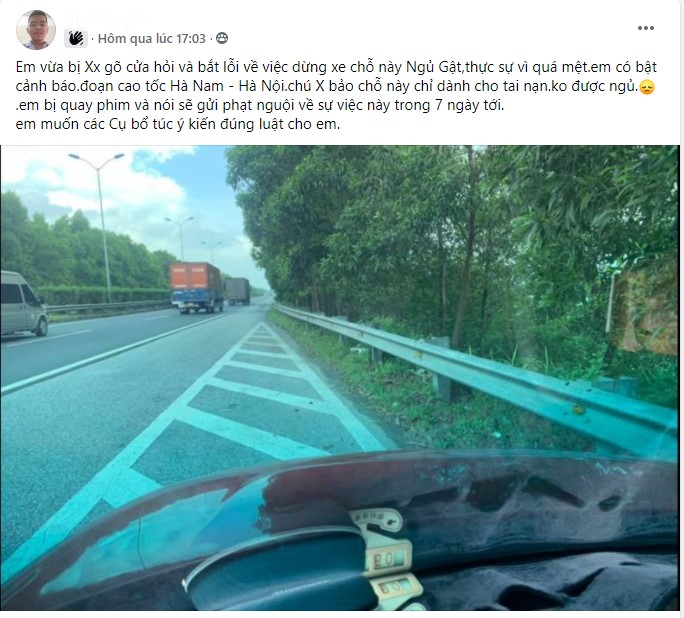Open the highway photo attachment
This screenshot has height=618, width=684.
[x=340, y=378]
